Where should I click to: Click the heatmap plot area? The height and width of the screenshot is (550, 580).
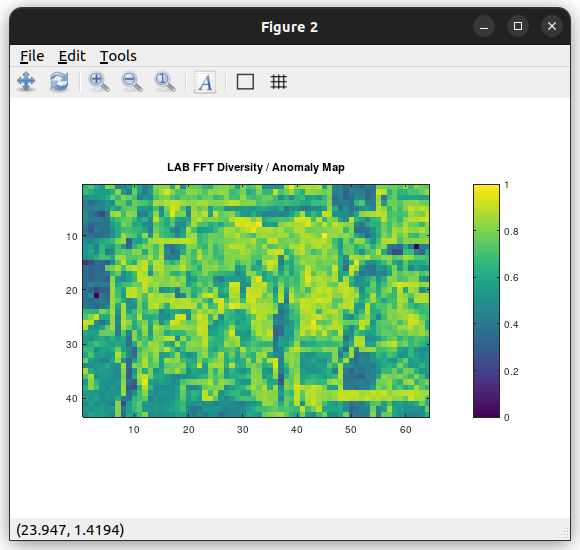[256, 301]
